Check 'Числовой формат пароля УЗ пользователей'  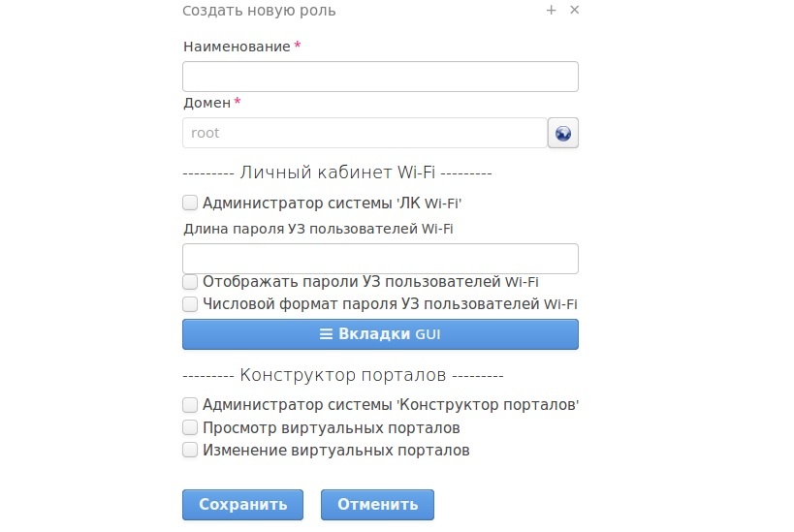(190, 304)
